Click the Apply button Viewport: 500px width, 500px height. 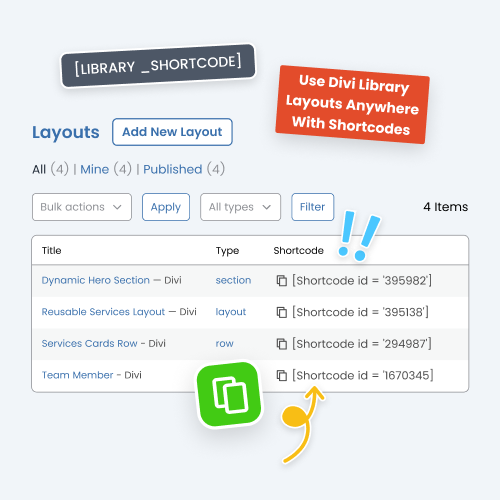pyautogui.click(x=166, y=207)
